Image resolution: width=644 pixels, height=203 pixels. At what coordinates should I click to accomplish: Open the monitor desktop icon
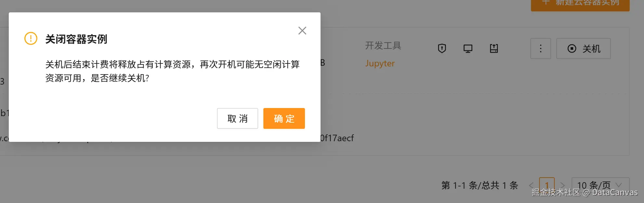(468, 48)
